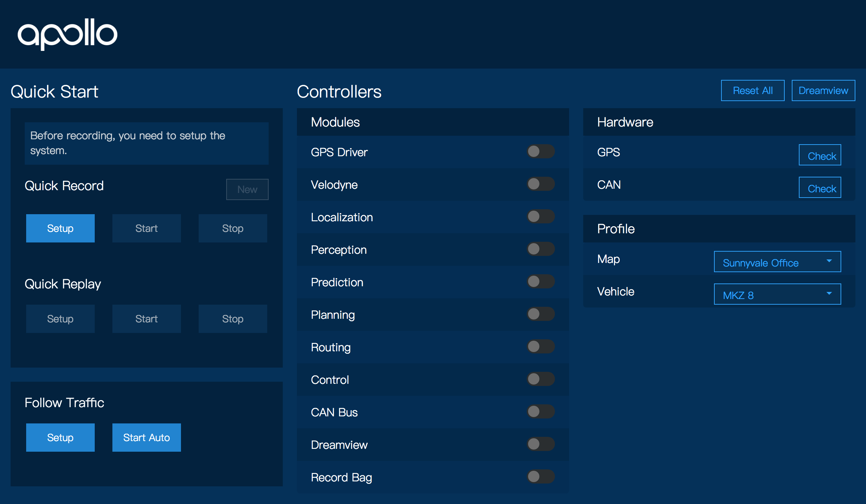Click the Map dropdown arrow
866x504 pixels.
[x=829, y=261]
